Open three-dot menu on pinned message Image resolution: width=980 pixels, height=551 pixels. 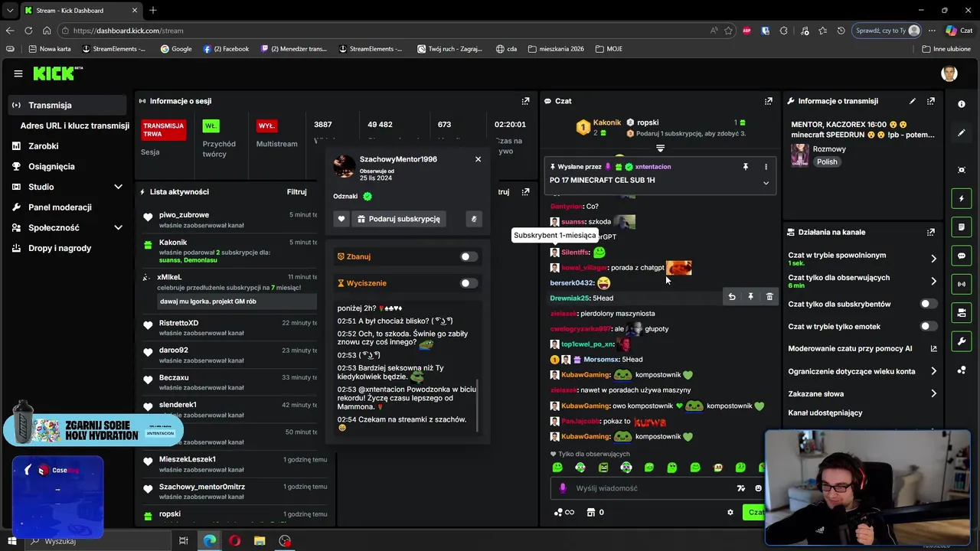pos(766,167)
